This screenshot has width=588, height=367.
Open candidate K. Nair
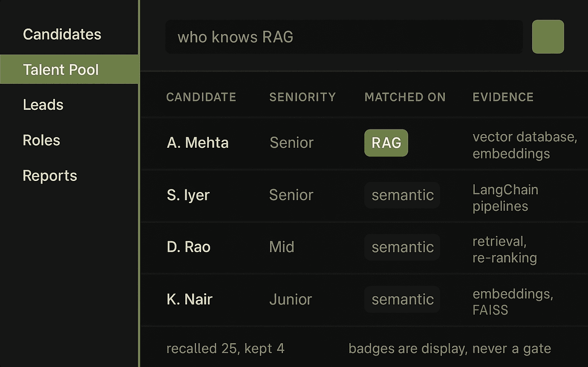coord(190,299)
